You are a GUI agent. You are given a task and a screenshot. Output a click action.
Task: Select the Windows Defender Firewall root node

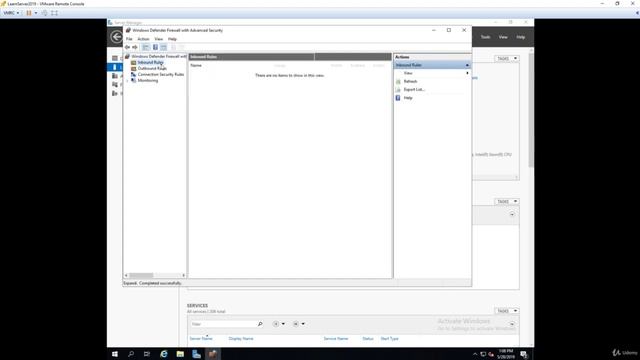tap(159, 56)
